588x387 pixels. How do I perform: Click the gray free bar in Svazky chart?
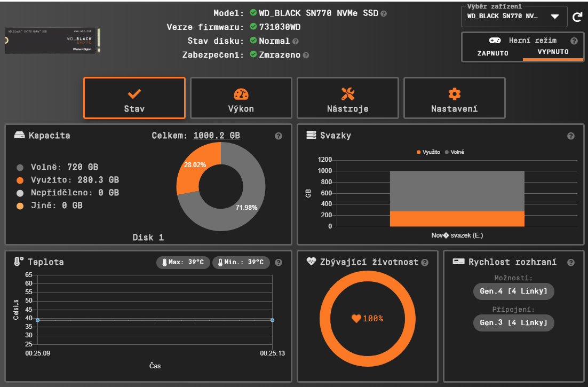point(457,191)
